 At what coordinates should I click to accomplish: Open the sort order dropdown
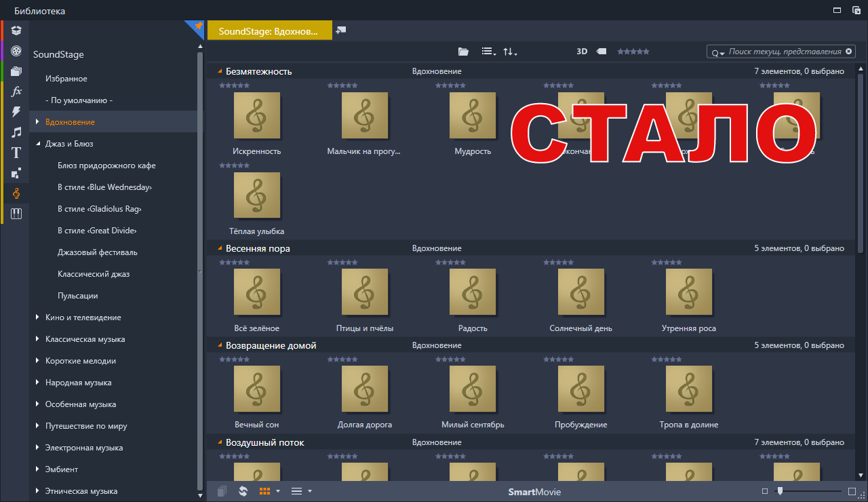coord(510,52)
